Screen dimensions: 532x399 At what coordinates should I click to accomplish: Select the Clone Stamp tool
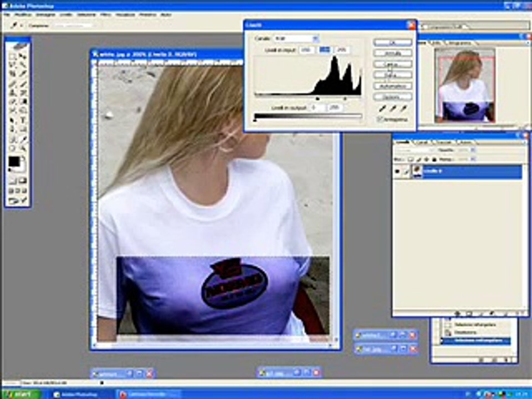pyautogui.click(x=13, y=93)
